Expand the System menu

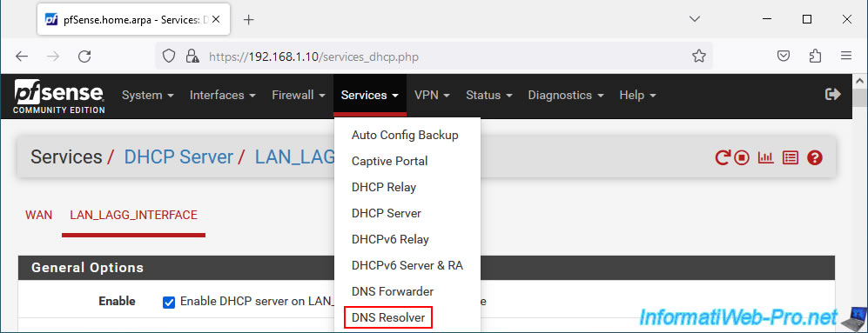(148, 95)
